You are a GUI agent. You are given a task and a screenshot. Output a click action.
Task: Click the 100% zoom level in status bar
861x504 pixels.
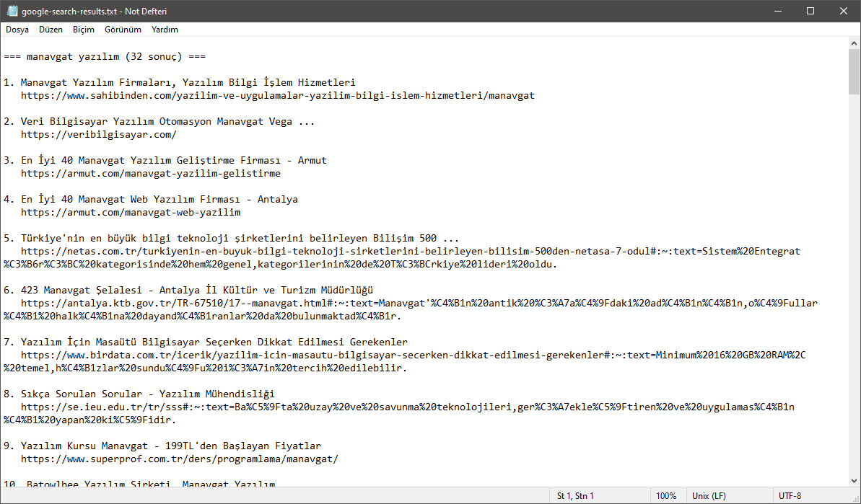pos(666,496)
